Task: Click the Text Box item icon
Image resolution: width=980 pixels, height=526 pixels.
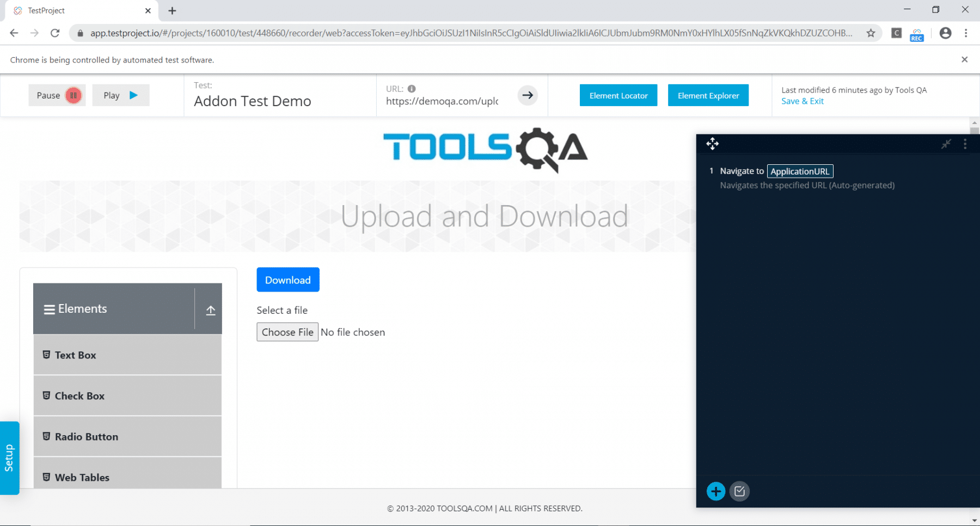Action: (x=46, y=355)
